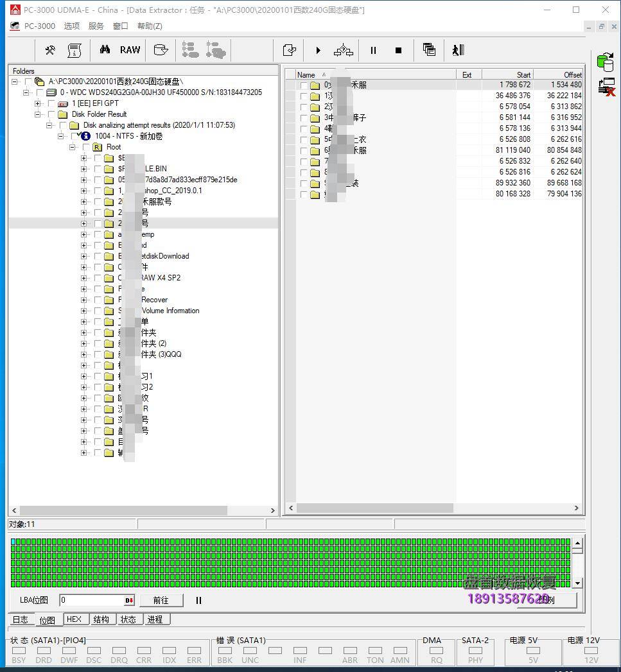Viewport: 621px width, 672px height.
Task: Activate the RAW recovery toolbar button
Action: tap(130, 50)
